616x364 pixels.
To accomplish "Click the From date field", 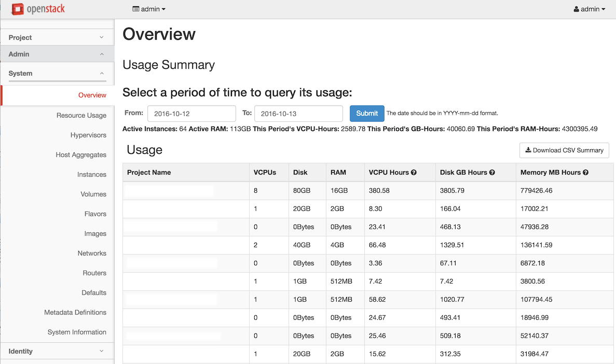I will click(191, 114).
